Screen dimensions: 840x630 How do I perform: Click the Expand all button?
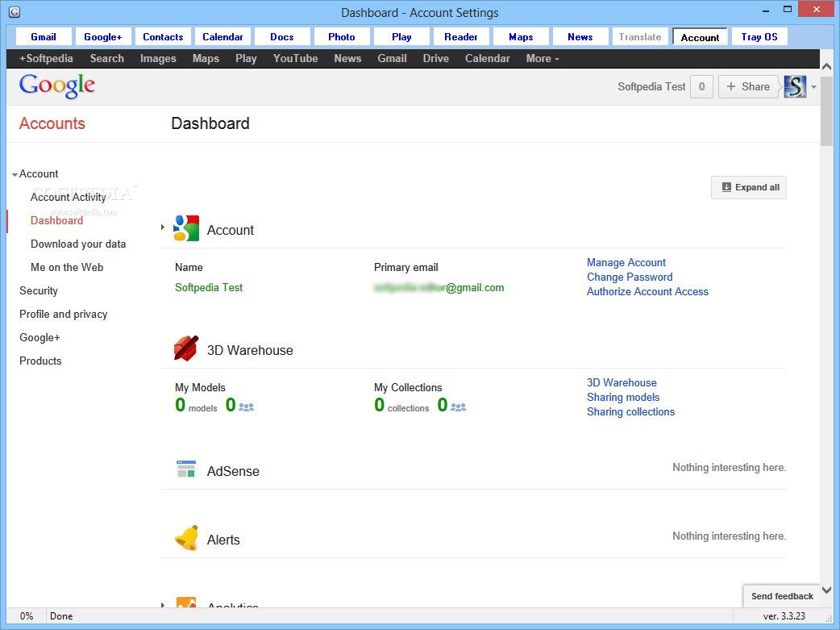point(748,188)
